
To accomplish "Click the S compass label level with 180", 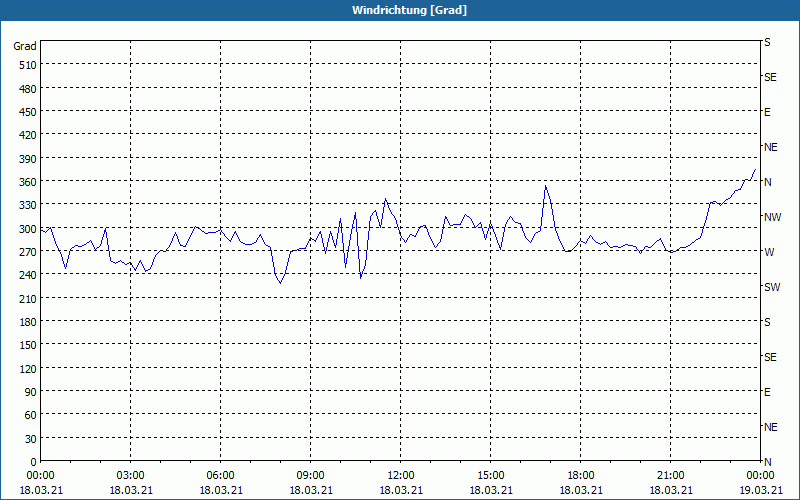I will click(767, 322).
